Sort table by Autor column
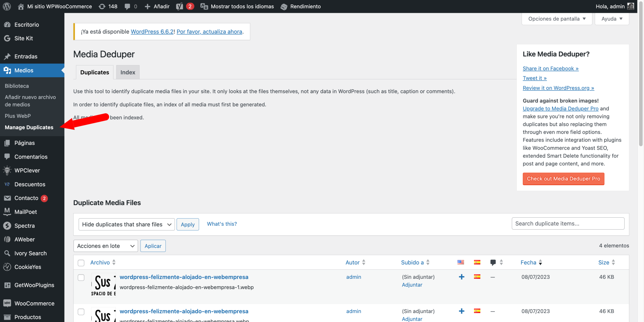 355,263
